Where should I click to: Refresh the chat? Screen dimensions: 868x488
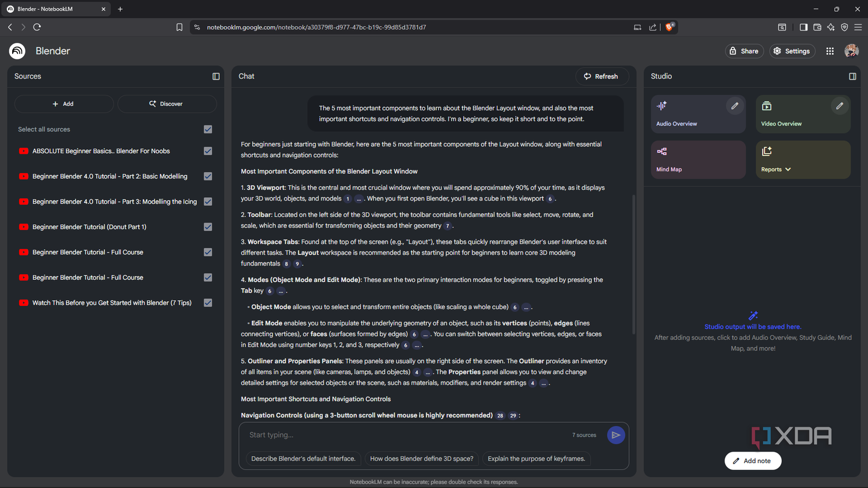point(601,76)
